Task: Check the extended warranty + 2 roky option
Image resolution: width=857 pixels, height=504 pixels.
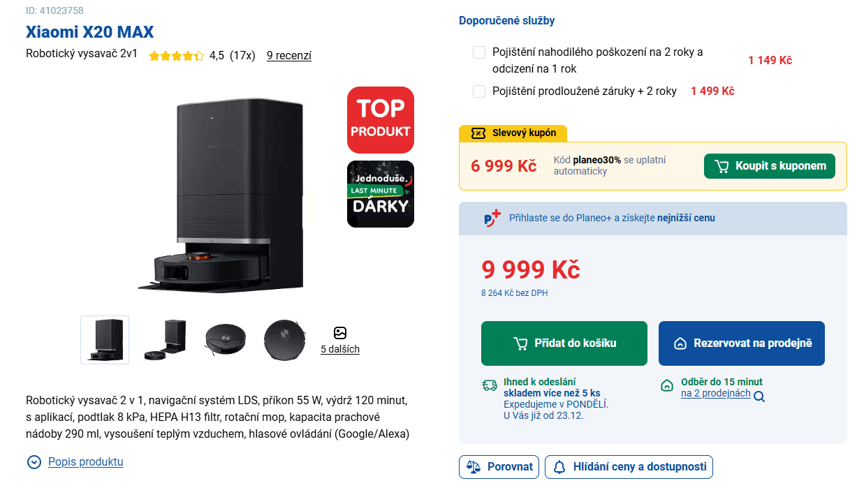Action: coord(479,91)
